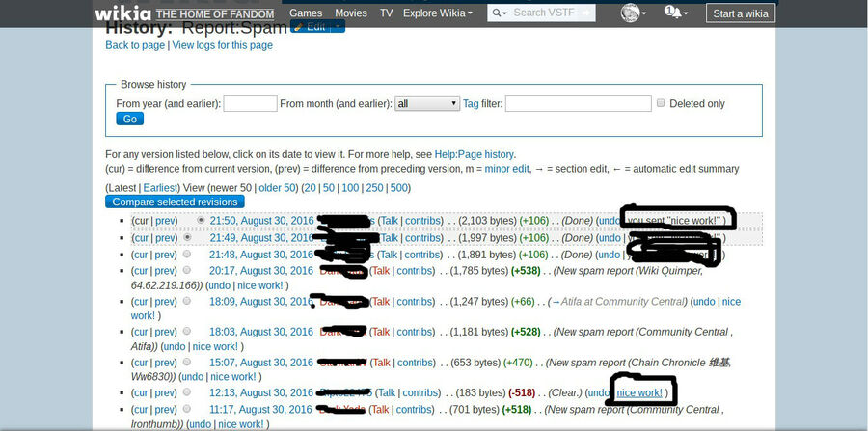Open the 15:07, August 30, 2016 revision
The image size is (868, 431).
(x=261, y=363)
